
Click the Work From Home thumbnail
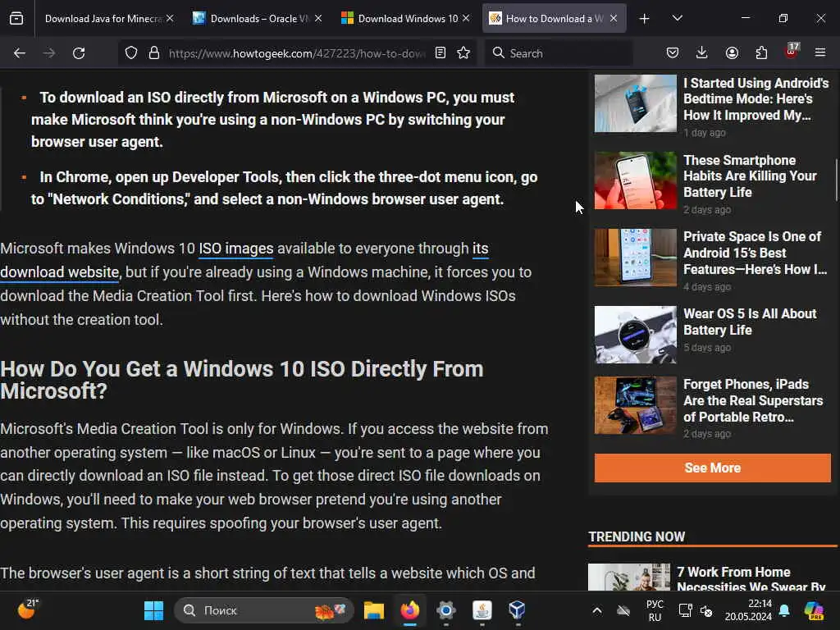(x=629, y=577)
